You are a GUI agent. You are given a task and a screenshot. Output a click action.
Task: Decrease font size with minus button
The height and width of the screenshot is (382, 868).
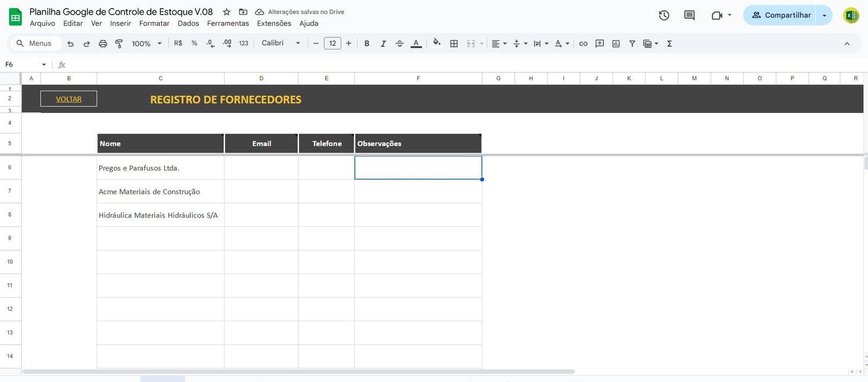(316, 43)
